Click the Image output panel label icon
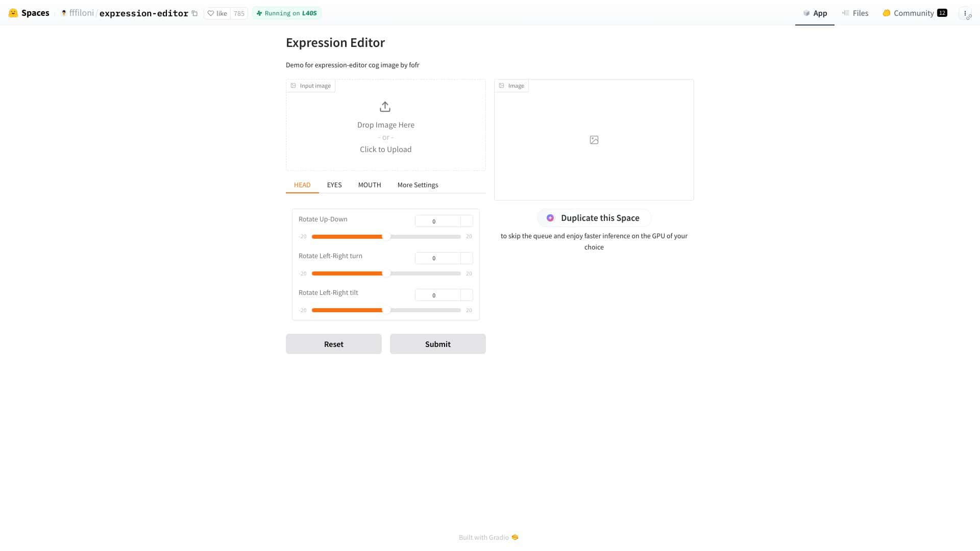Screen dimensions: 980x551 coord(502,85)
